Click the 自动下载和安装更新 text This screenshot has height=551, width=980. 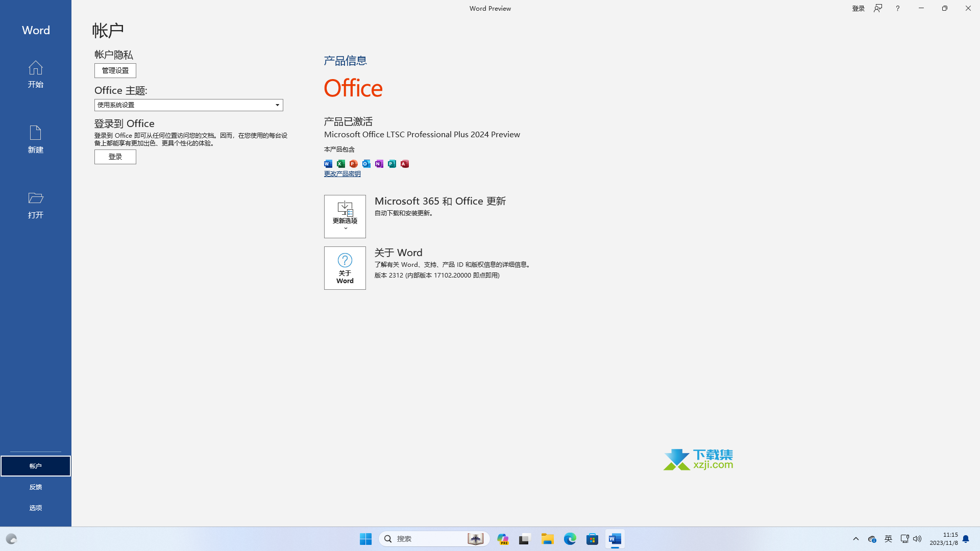[404, 213]
